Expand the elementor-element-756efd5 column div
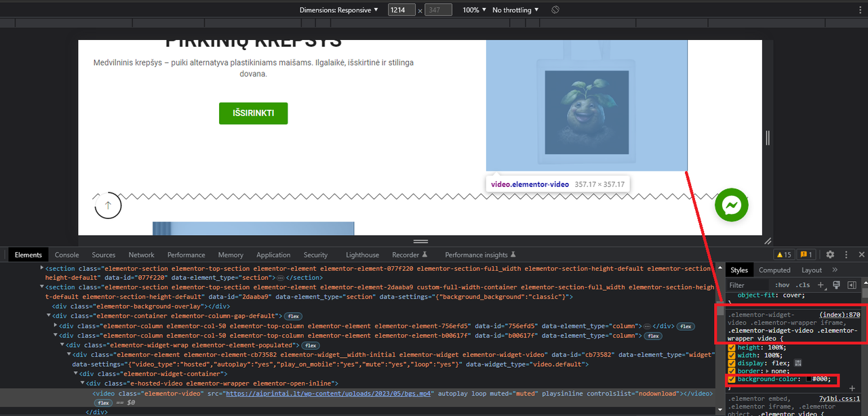Viewport: 868px width, 416px height. coord(56,326)
